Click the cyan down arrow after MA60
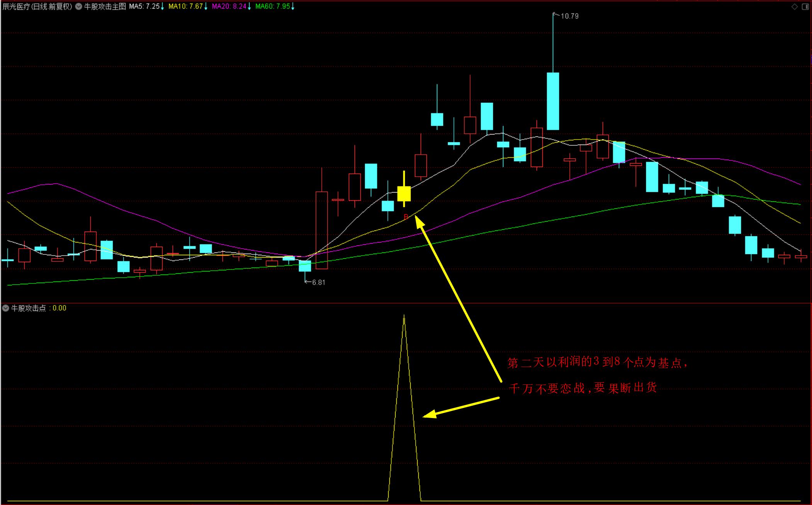The height and width of the screenshot is (505, 812). 293,7
